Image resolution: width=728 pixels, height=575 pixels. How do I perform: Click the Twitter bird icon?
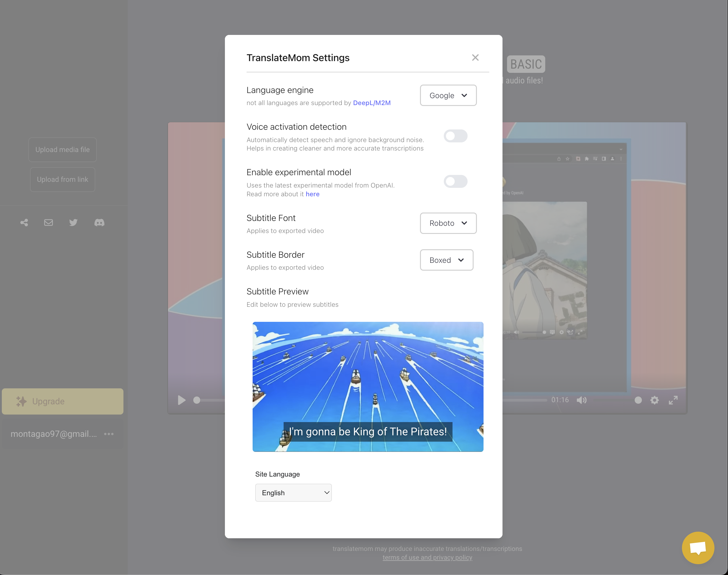73,222
